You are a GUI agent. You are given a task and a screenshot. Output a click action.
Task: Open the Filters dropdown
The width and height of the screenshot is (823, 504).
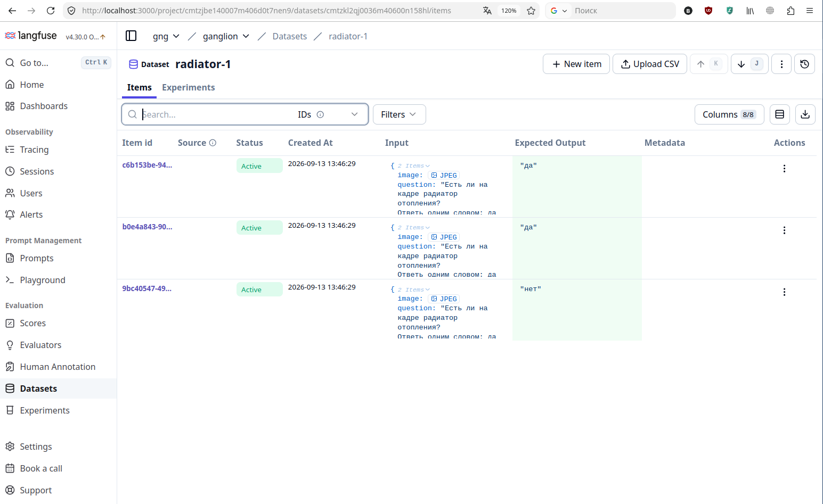tap(399, 114)
